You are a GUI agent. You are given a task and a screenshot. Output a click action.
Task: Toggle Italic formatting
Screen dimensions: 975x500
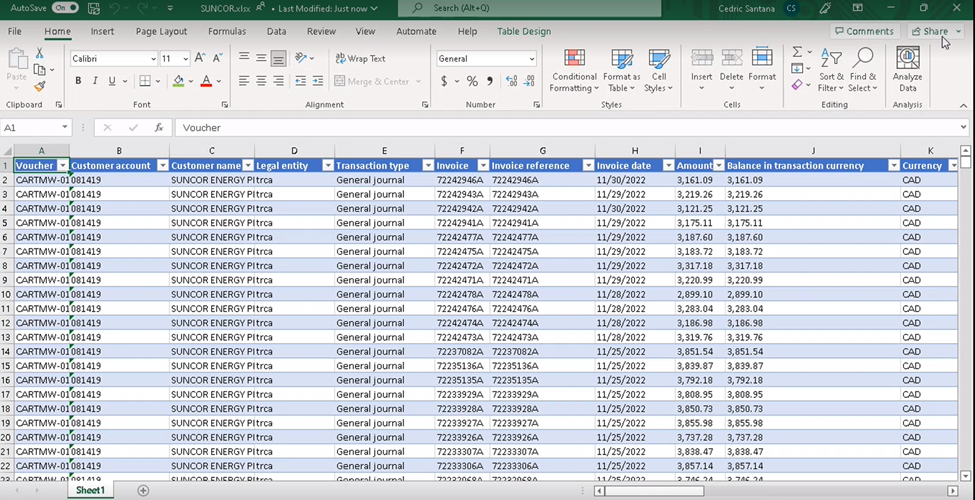click(x=95, y=81)
